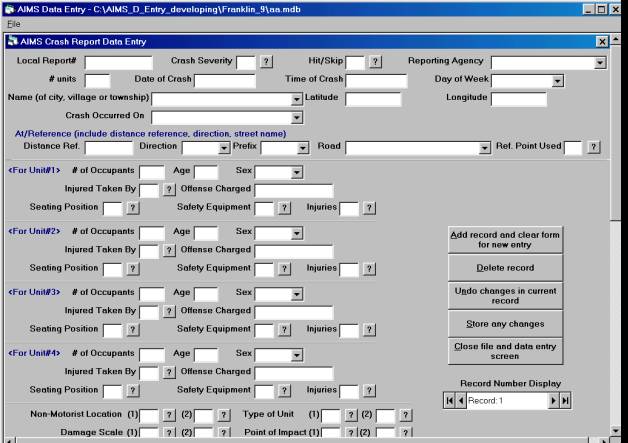The image size is (628, 443).
Task: Open Unit#4 Safety Equipment help
Action: (284, 390)
